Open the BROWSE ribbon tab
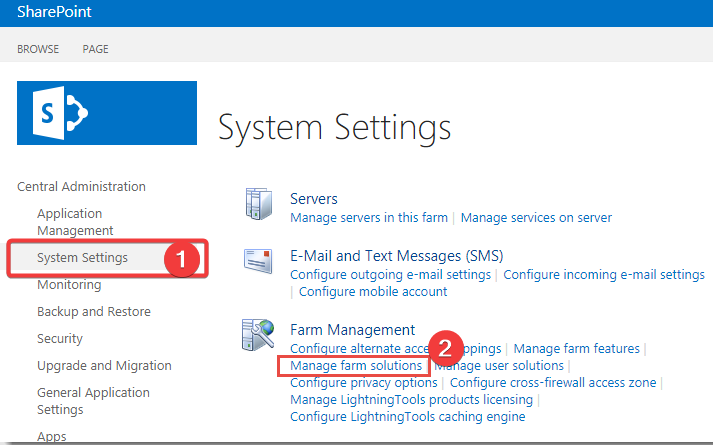The height and width of the screenshot is (445, 713). (x=38, y=49)
